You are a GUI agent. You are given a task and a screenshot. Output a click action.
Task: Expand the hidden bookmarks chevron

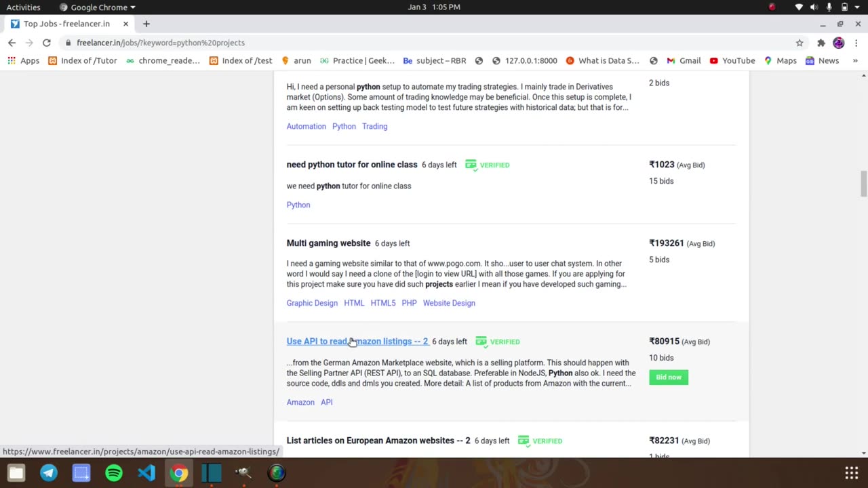pos(854,60)
